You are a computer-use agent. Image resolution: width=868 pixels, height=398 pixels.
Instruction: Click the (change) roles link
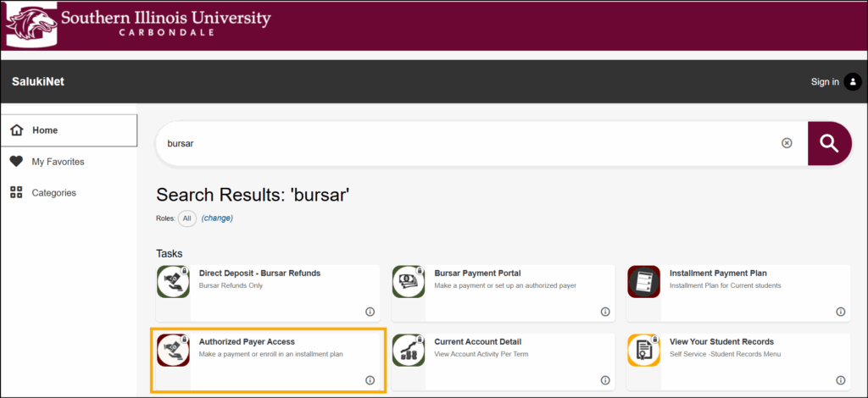(x=217, y=218)
